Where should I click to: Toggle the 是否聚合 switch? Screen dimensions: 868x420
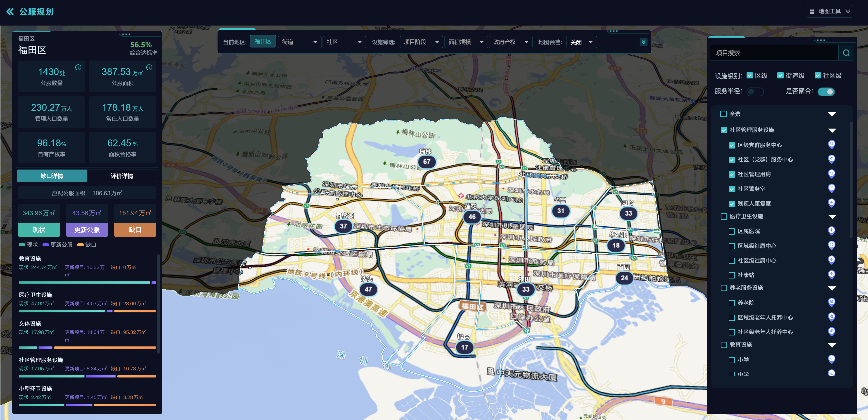tap(826, 92)
